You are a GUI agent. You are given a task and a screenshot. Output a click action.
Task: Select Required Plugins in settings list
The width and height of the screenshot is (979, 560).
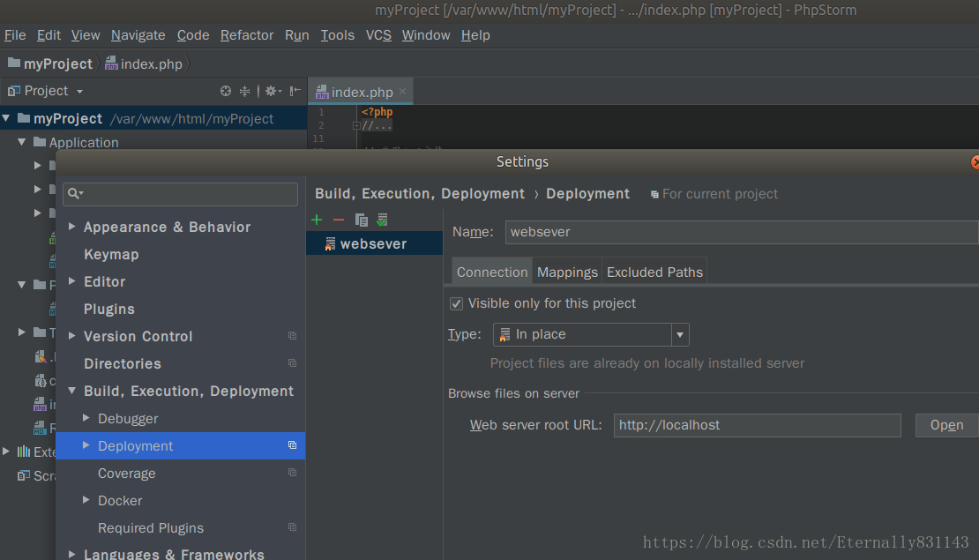click(x=151, y=528)
